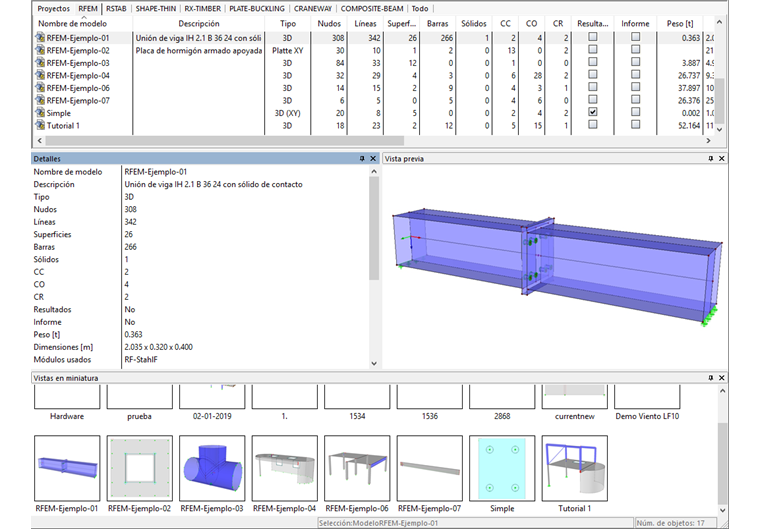Toggle Informe checkbox for Simple model
The image size is (760, 529).
pyautogui.click(x=635, y=112)
